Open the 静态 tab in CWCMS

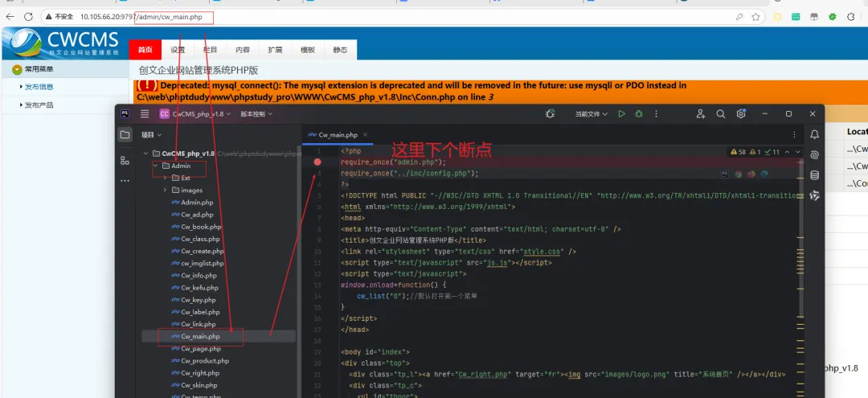(x=341, y=50)
